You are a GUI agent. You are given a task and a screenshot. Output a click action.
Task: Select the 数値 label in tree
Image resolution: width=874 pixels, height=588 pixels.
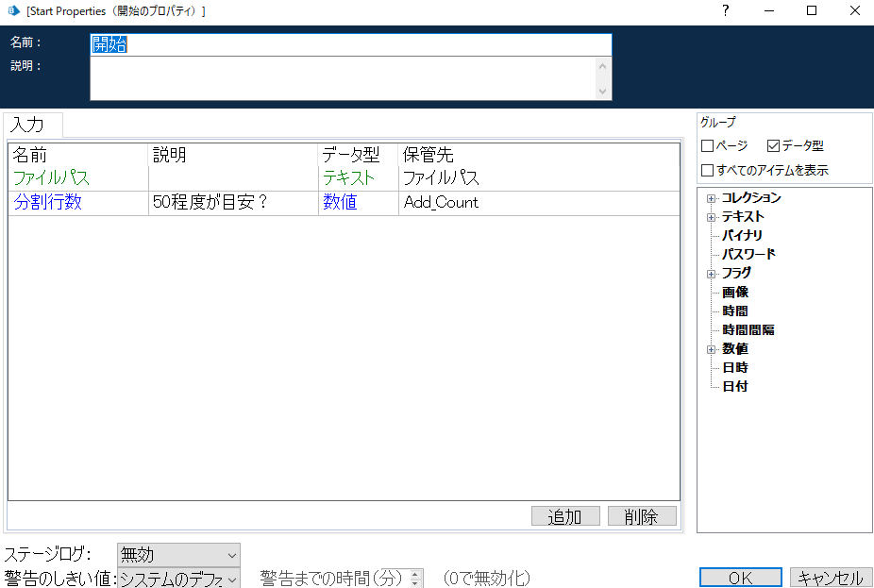(735, 349)
